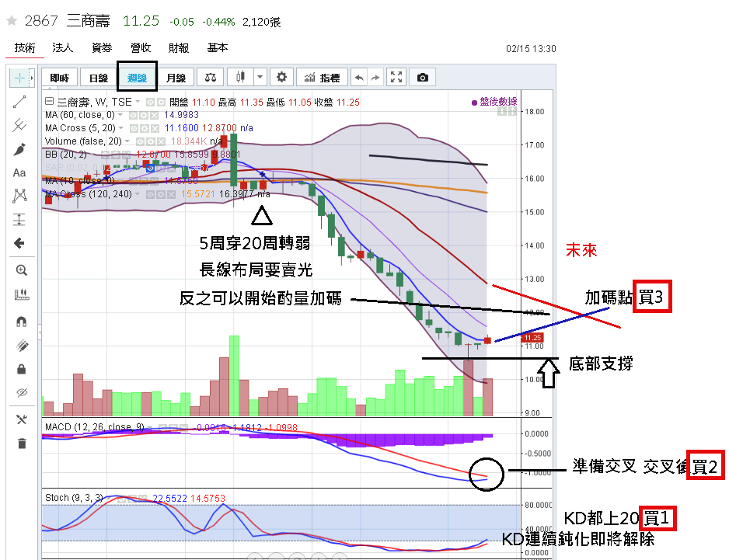
Task: Collapse left toolbar with side handle
Action: point(40,332)
